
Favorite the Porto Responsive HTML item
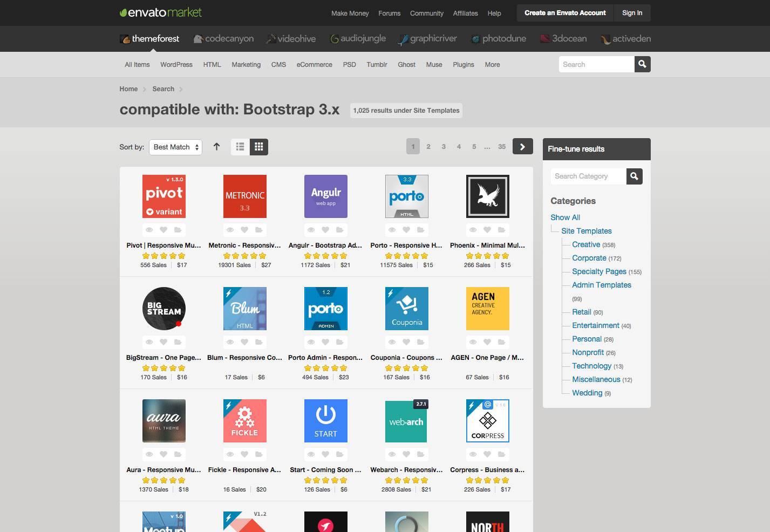[x=406, y=230]
